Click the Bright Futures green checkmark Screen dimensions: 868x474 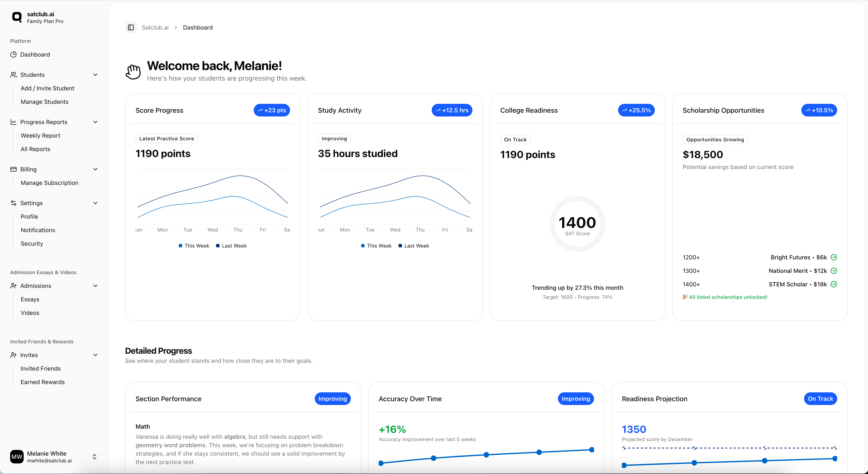click(x=834, y=257)
